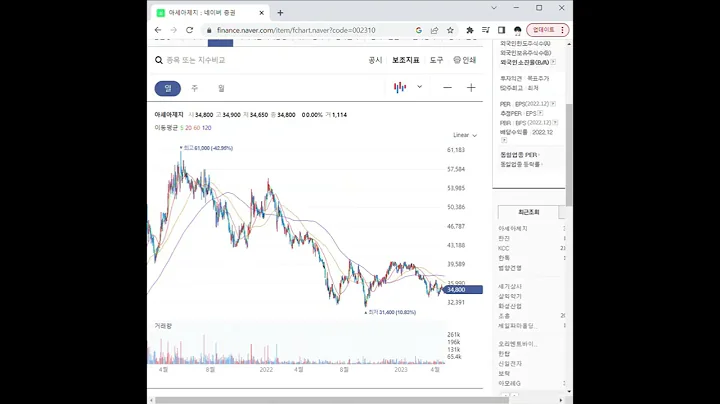Click the 인쇄 print button

click(465, 60)
